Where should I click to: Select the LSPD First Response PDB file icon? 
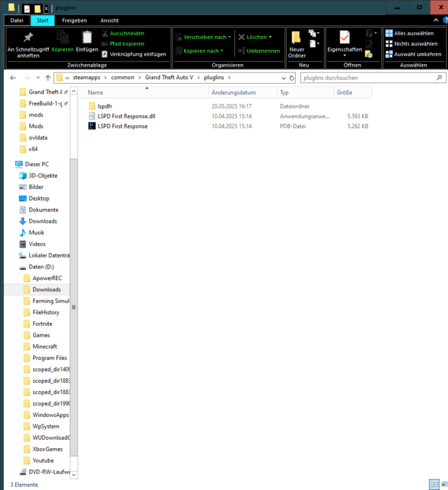(92, 126)
